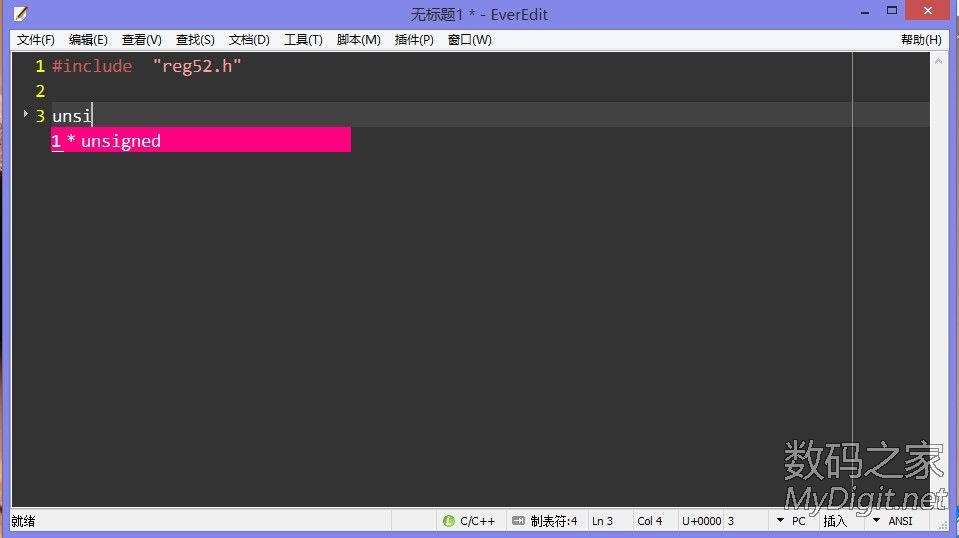Click the tab width indicator icon
959x538 pixels.
click(517, 521)
